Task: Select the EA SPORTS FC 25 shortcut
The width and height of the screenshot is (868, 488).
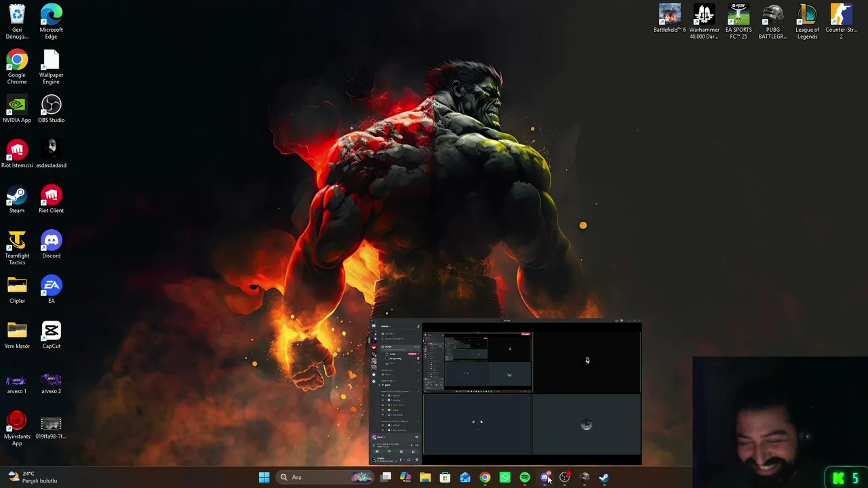Action: coord(738,21)
